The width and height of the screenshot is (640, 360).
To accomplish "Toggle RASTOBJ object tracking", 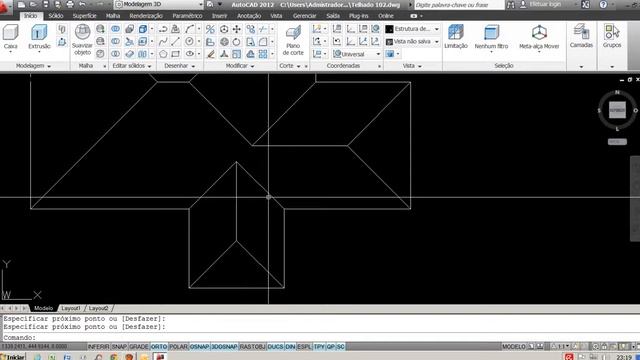I will 253,347.
